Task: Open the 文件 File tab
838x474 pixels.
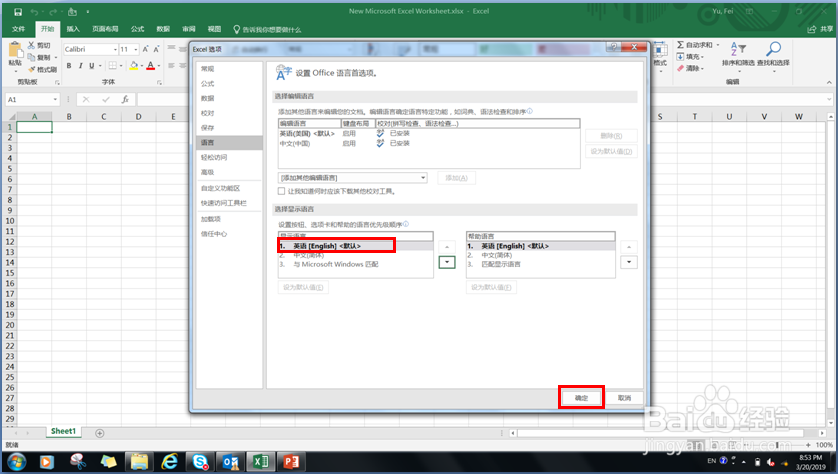Action: pos(19,29)
